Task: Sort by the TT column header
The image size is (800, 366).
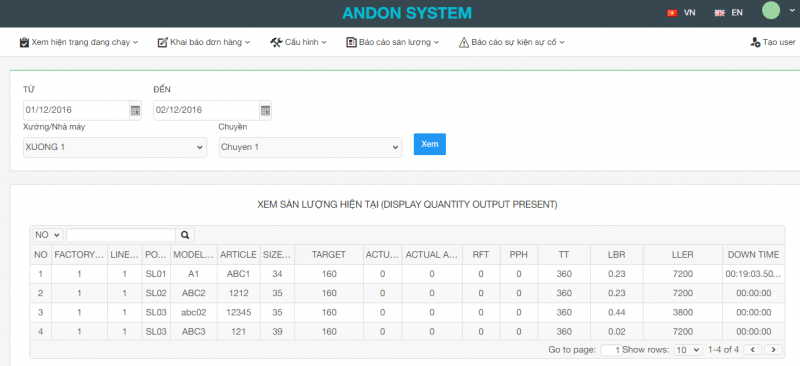Action: click(x=564, y=254)
